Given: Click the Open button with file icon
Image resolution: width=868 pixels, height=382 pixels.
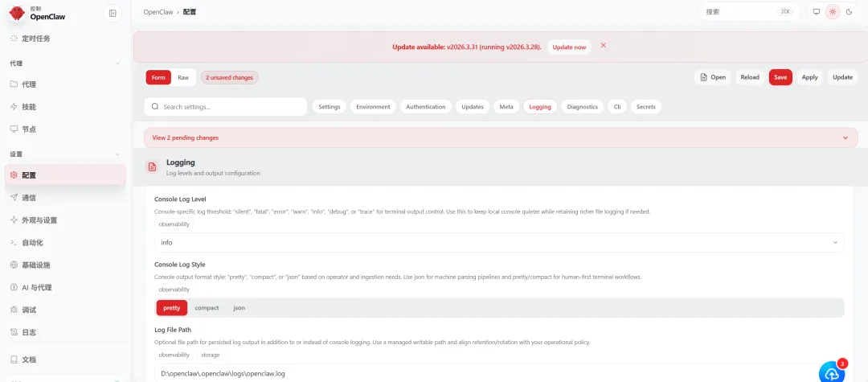Looking at the screenshot, I should pos(712,77).
